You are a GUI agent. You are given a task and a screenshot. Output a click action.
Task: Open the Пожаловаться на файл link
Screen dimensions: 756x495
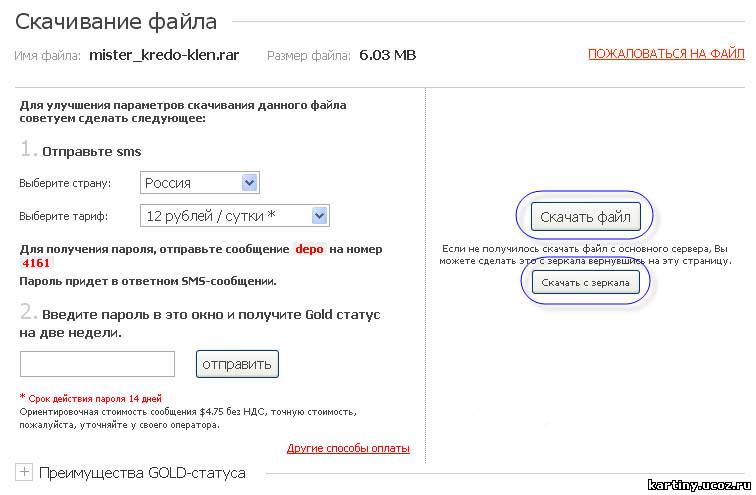coord(666,54)
